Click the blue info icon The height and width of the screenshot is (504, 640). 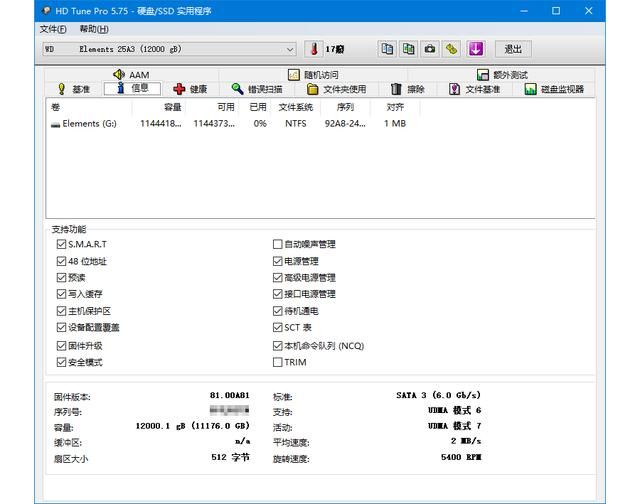pyautogui.click(x=120, y=88)
